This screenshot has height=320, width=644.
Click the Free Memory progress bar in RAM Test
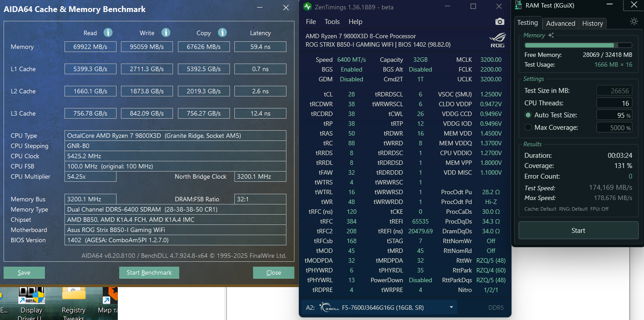[x=578, y=45]
